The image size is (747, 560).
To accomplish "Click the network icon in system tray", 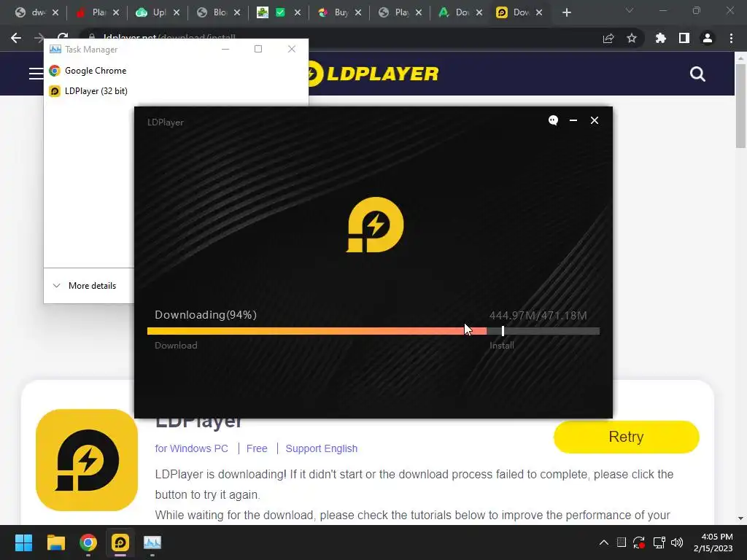I will pyautogui.click(x=659, y=542).
